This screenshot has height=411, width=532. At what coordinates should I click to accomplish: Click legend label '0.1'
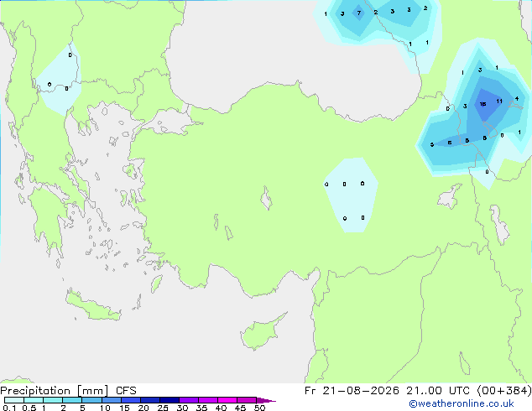9,408
